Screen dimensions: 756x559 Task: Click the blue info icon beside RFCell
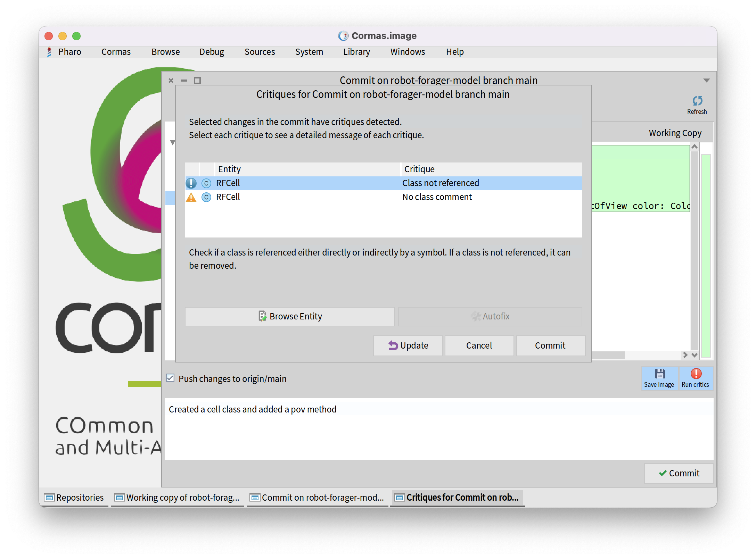coord(191,183)
